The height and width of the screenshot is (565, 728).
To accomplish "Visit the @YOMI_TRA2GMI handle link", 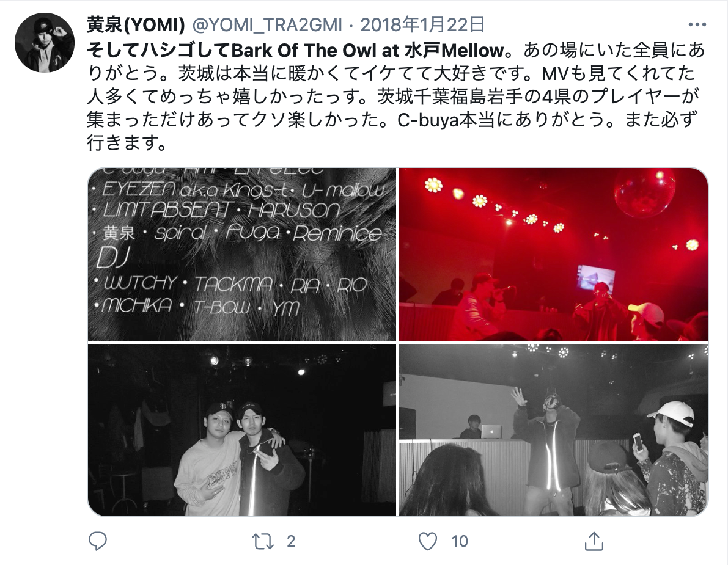I will [x=267, y=24].
